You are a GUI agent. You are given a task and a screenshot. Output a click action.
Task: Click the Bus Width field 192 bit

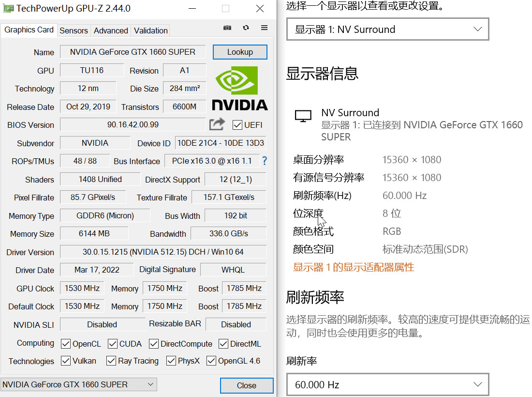point(236,215)
